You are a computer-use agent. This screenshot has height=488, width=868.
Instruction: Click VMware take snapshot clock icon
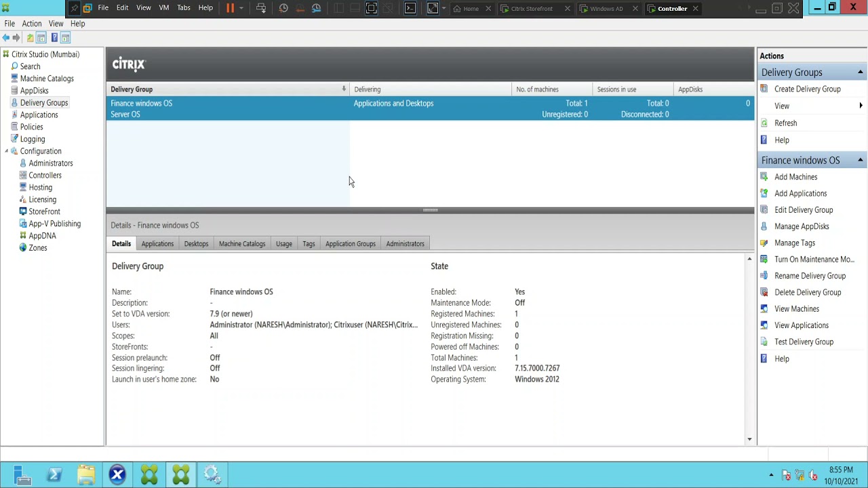tap(283, 8)
